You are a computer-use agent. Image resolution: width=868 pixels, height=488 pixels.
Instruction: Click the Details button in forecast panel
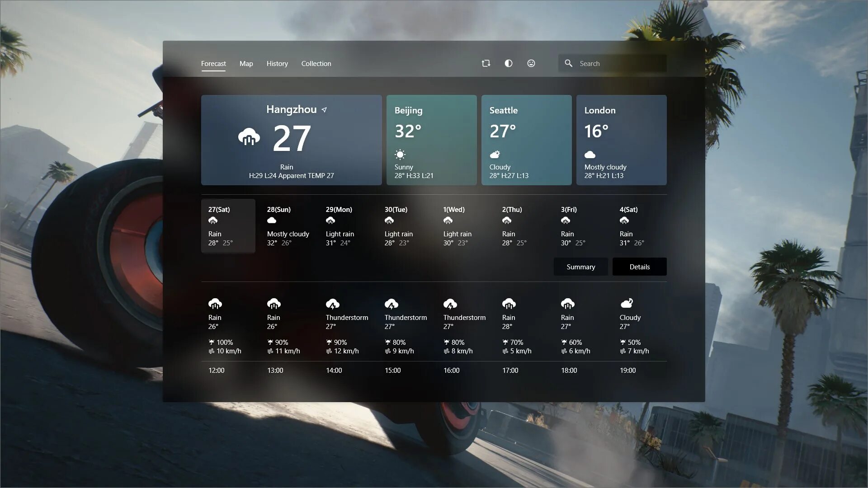click(x=640, y=266)
